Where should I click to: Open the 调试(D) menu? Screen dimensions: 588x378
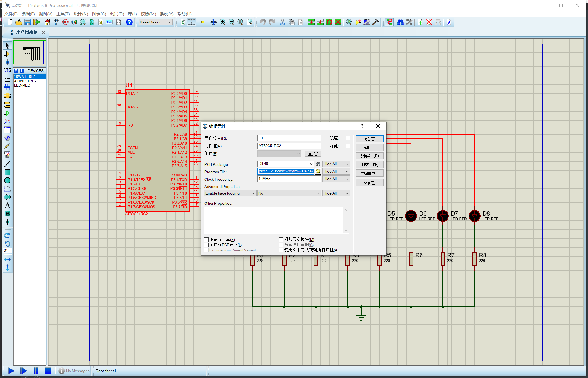(117, 14)
